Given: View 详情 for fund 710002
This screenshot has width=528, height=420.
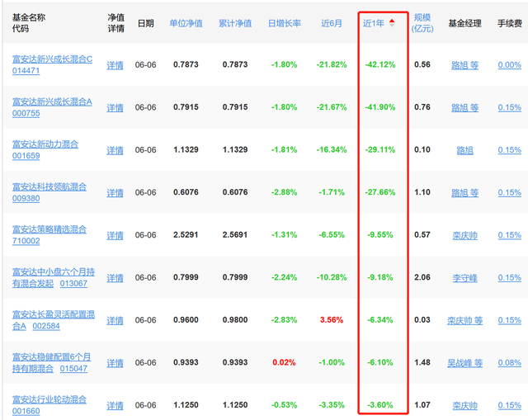Looking at the screenshot, I should pos(115,235).
